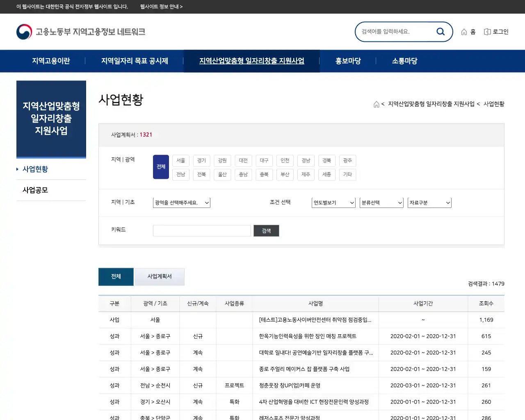The height and width of the screenshot is (420, 525).
Task: Open the 홍보마당 menu
Action: (x=348, y=61)
